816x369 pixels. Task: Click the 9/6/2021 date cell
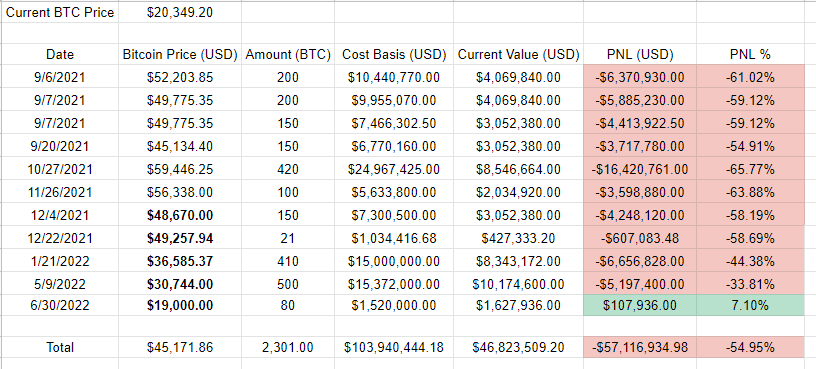(x=60, y=78)
